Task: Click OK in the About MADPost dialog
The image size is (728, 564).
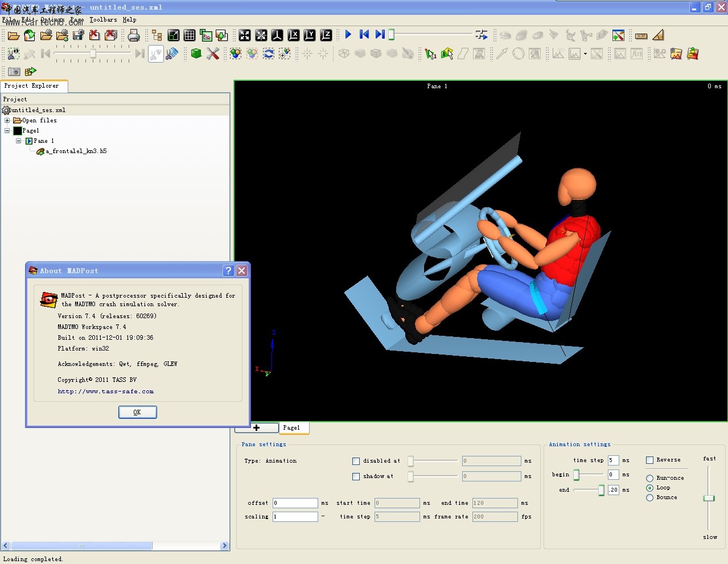Action: click(138, 412)
